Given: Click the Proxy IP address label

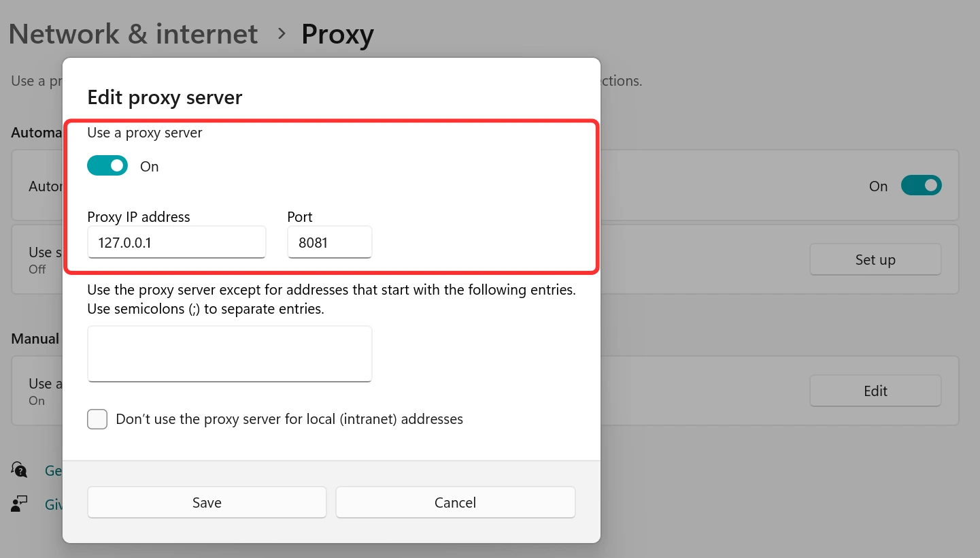Looking at the screenshot, I should coord(139,216).
